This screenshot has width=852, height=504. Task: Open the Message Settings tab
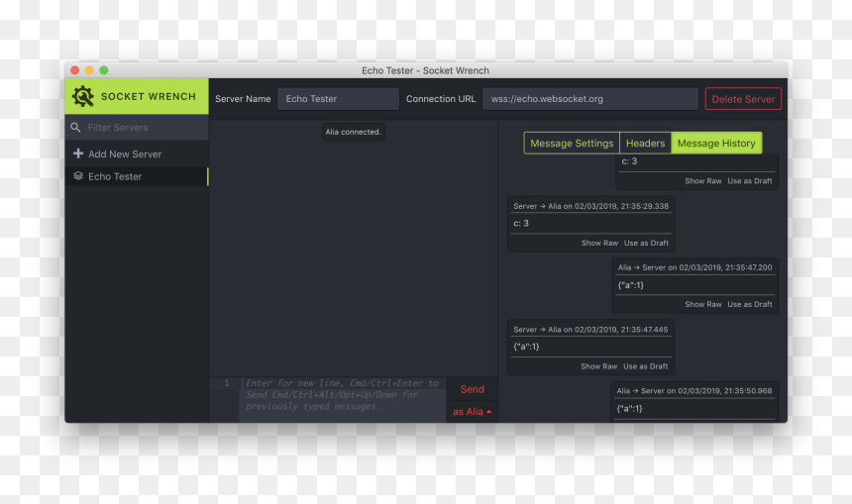[572, 143]
